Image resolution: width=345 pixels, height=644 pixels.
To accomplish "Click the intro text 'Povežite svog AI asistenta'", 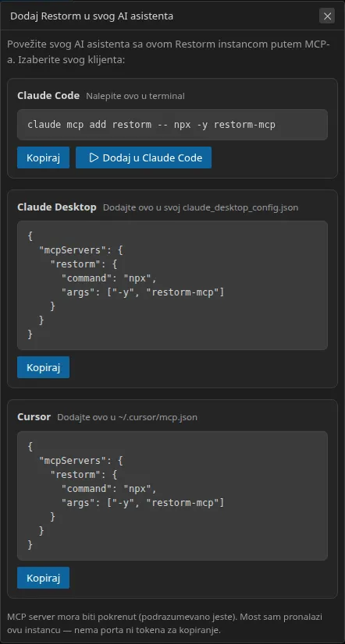I will coord(169,52).
